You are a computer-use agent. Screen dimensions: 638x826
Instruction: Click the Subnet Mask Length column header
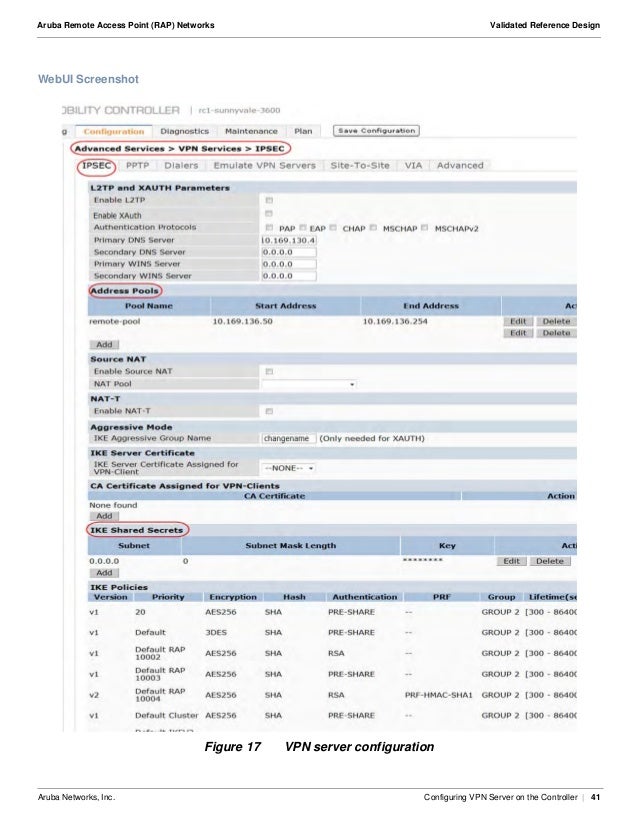[291, 546]
